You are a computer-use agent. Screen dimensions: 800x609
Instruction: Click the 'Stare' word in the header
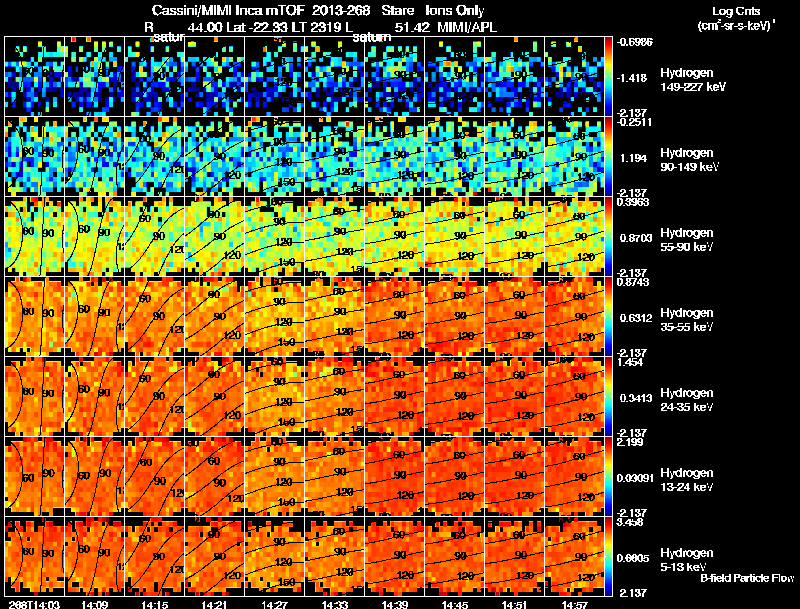point(397,11)
